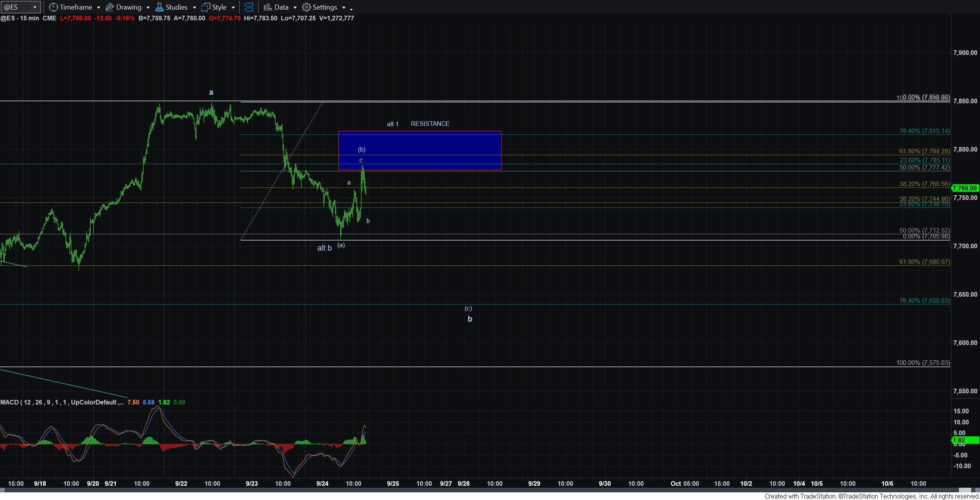Click the Timeframe clock icon
980x500 pixels.
coord(53,7)
